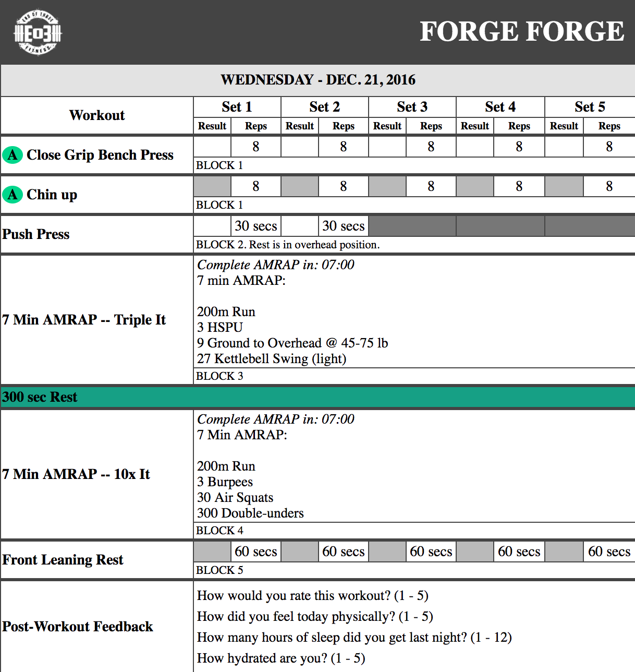635x672 pixels.
Task: Click the 7 Min AMRAP -- Triple It title
Action: point(84,320)
